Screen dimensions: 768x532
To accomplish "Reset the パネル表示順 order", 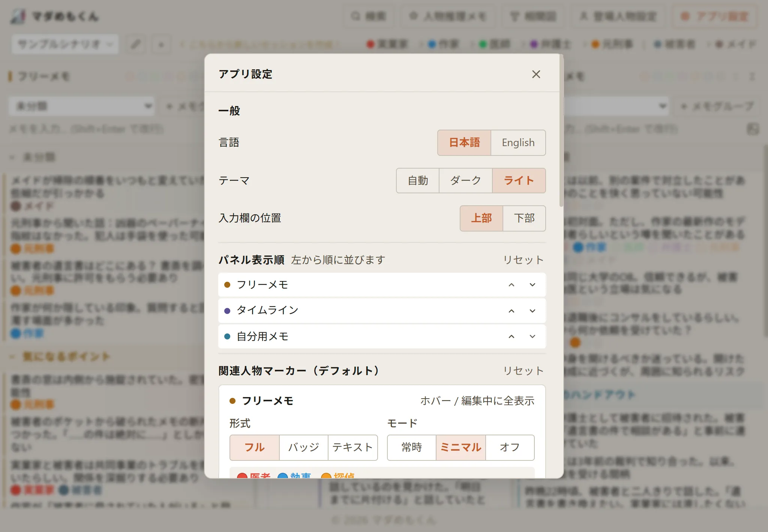I will pos(523,260).
